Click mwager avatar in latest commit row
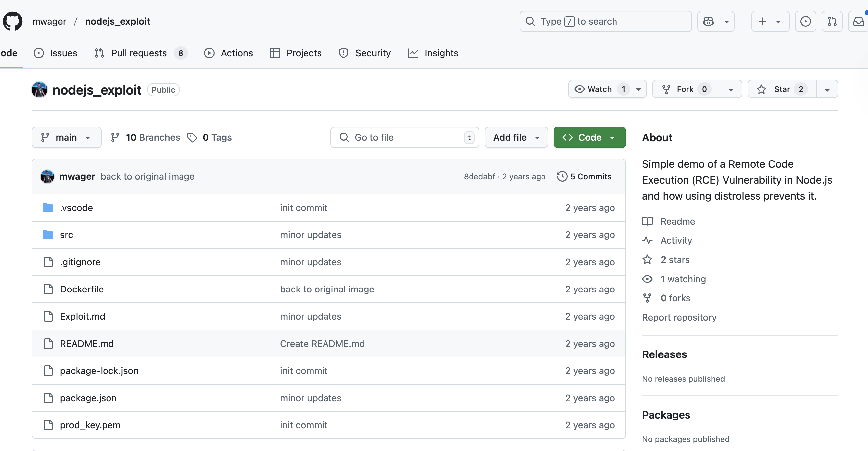The height and width of the screenshot is (451, 868). pos(47,176)
